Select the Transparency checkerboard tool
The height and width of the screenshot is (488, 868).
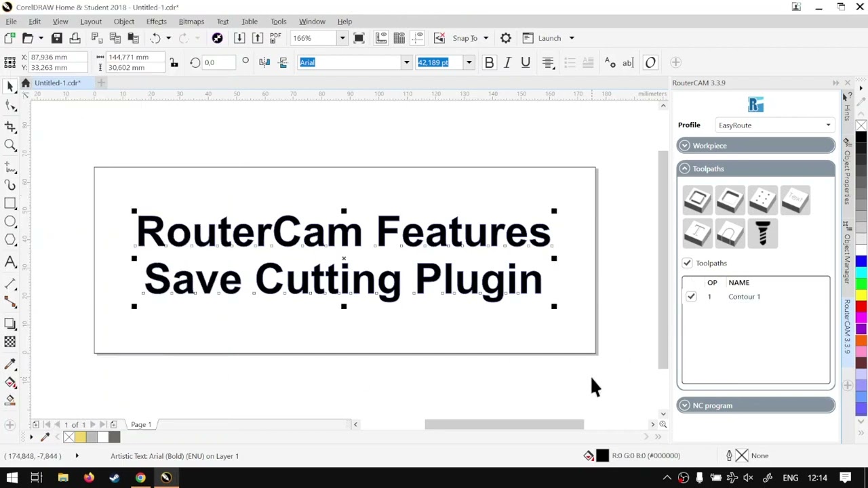coord(10,342)
